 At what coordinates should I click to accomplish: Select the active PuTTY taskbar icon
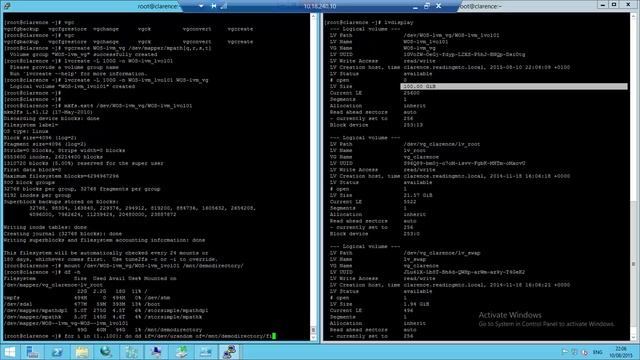click(x=230, y=352)
